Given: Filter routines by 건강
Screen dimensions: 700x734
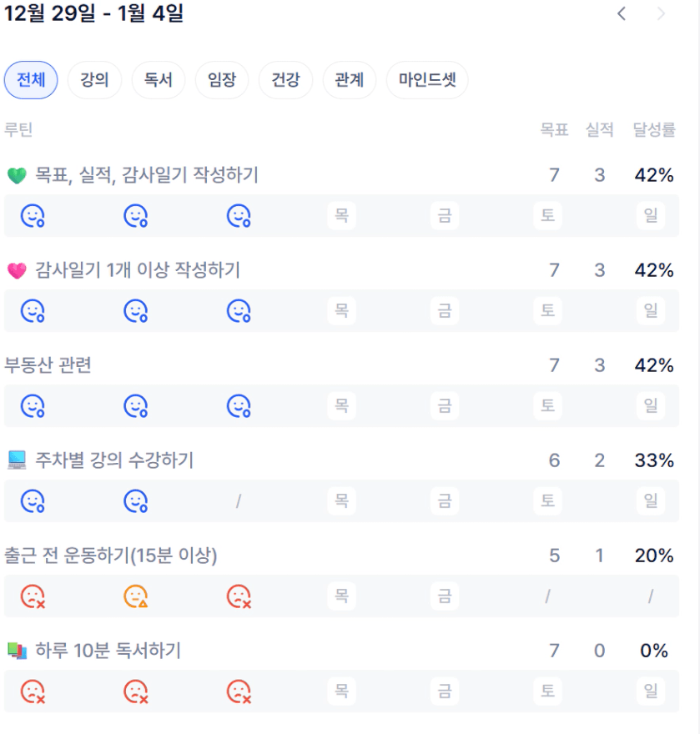Looking at the screenshot, I should click(x=285, y=80).
